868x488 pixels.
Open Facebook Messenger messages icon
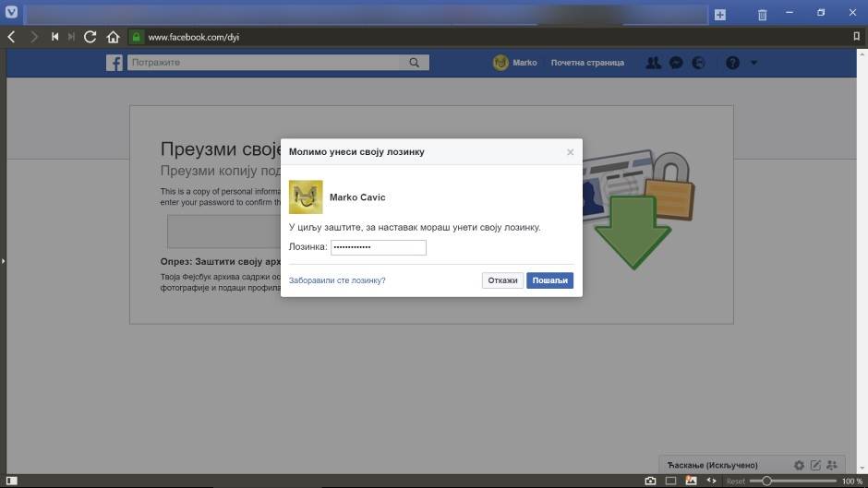(x=676, y=63)
